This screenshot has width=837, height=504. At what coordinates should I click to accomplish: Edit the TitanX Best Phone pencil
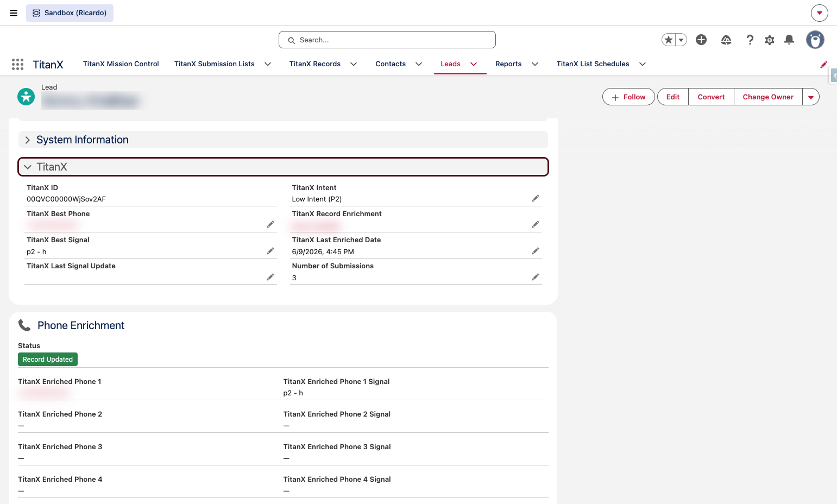pyautogui.click(x=270, y=224)
